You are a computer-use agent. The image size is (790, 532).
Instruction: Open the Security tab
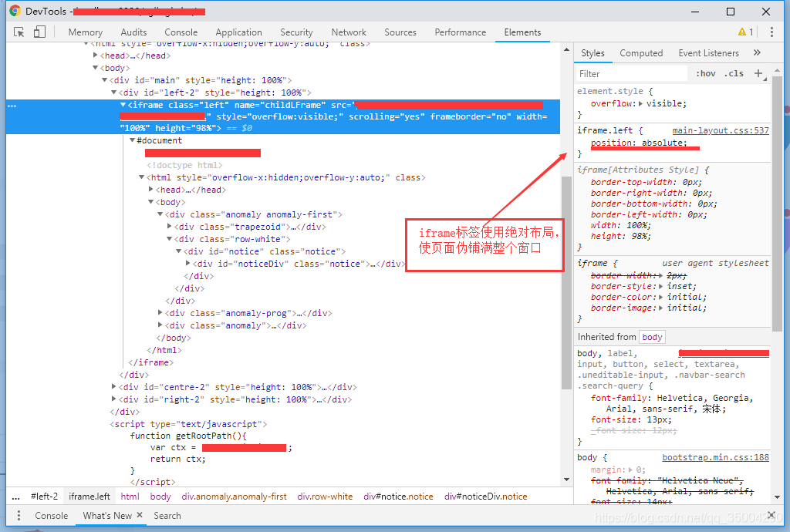click(x=296, y=32)
